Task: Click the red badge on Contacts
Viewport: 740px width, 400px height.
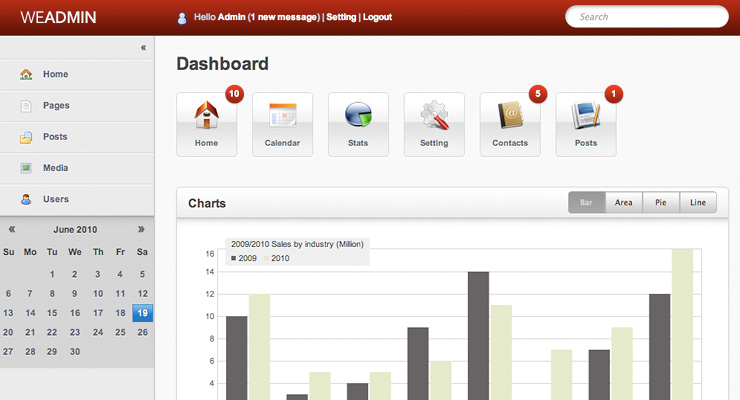Action: (x=537, y=94)
